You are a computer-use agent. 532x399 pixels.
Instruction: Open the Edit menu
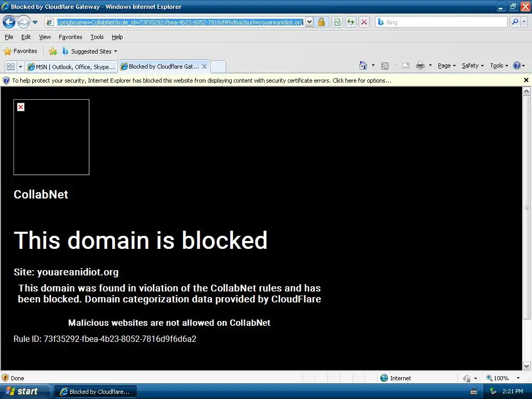pyautogui.click(x=26, y=37)
